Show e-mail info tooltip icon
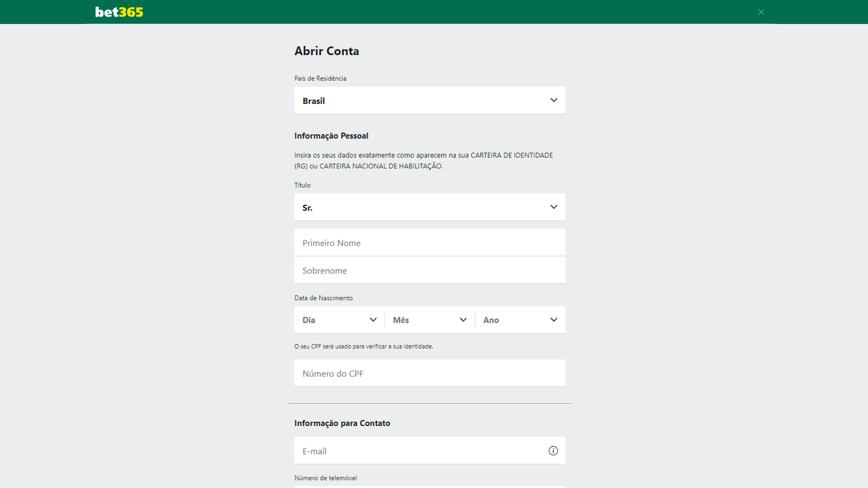Viewport: 868px width, 488px height. 553,450
